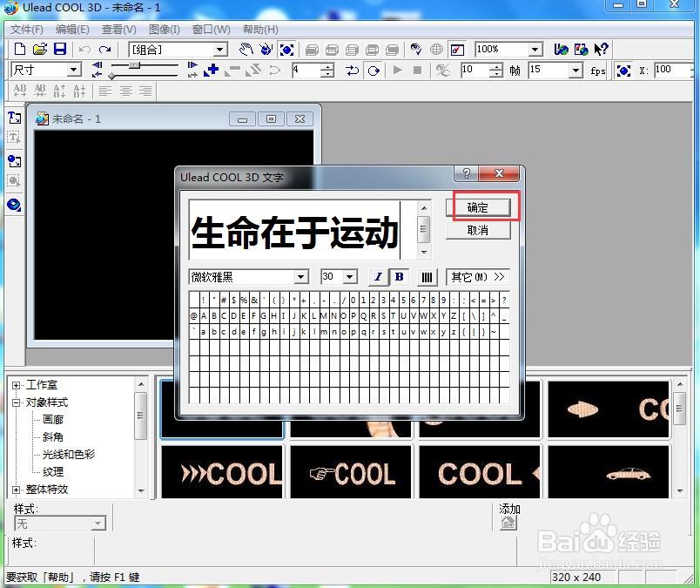Select the pointing hand COOL thumbnail

click(351, 472)
